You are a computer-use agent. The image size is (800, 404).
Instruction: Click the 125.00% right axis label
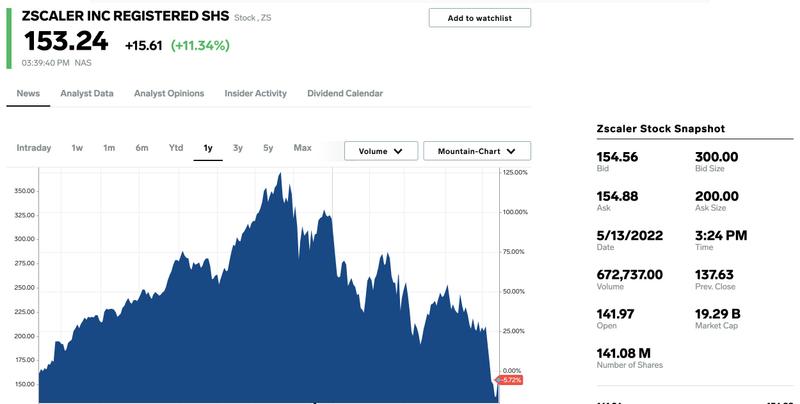515,172
